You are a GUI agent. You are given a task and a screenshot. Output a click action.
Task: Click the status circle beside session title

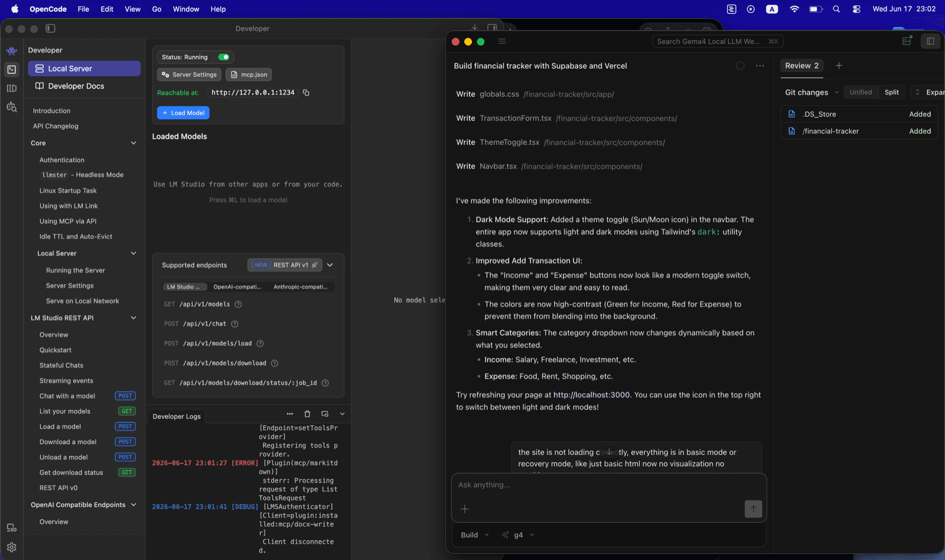tap(740, 66)
